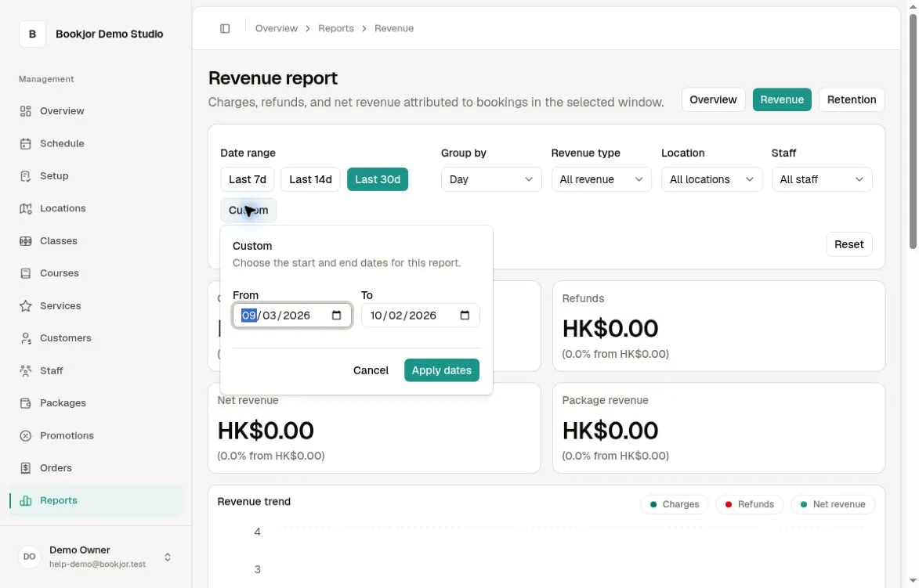Click the Packages wallet icon
The height and width of the screenshot is (588, 919).
[x=25, y=403]
